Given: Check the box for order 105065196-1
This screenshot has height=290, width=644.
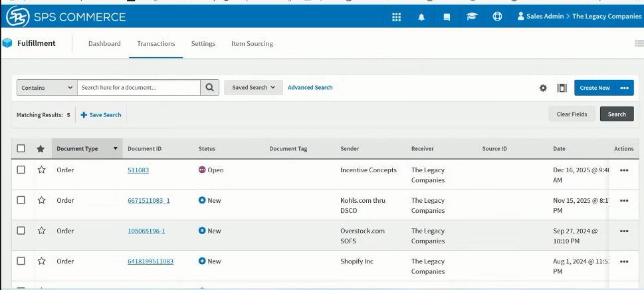Looking at the screenshot, I should click(x=21, y=230).
